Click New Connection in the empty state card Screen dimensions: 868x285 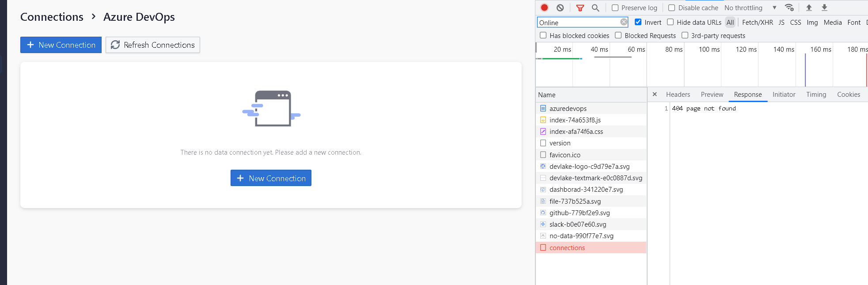click(x=271, y=178)
